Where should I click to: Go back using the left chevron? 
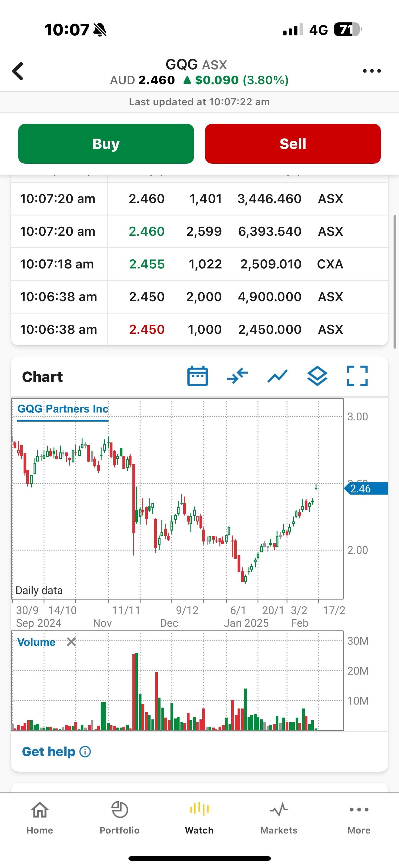point(18,71)
